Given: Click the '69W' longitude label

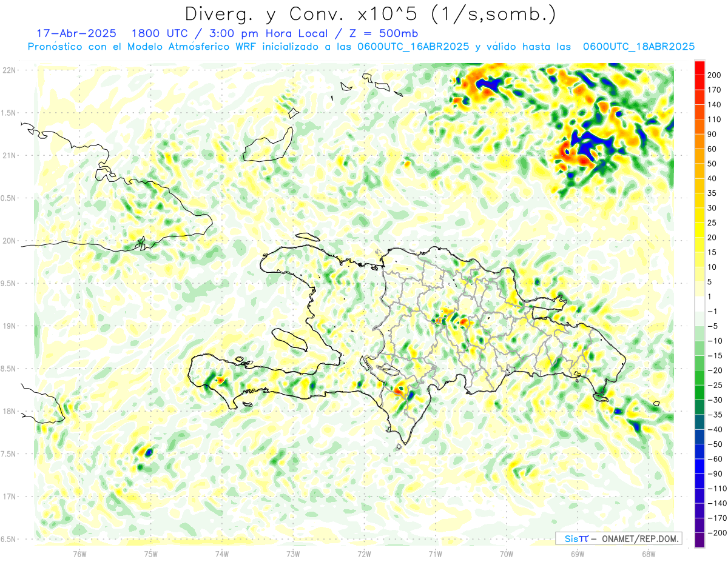Looking at the screenshot, I should pyautogui.click(x=578, y=554).
